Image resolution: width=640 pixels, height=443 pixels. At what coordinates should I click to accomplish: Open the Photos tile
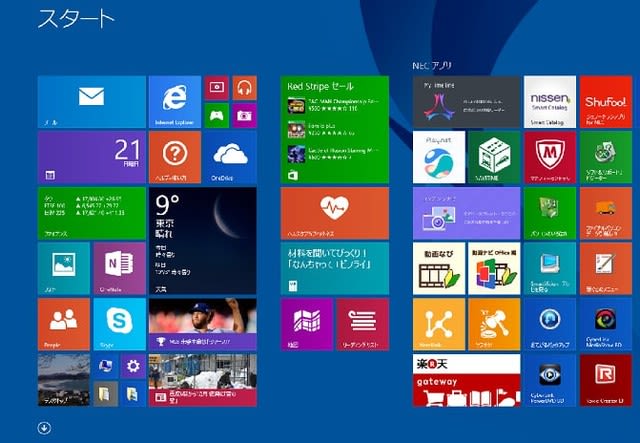tap(64, 269)
